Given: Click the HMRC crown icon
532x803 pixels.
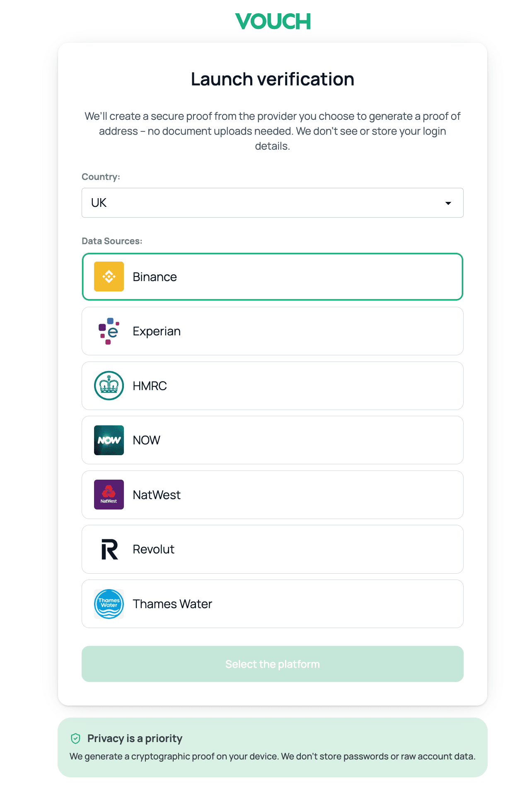Looking at the screenshot, I should tap(109, 386).
